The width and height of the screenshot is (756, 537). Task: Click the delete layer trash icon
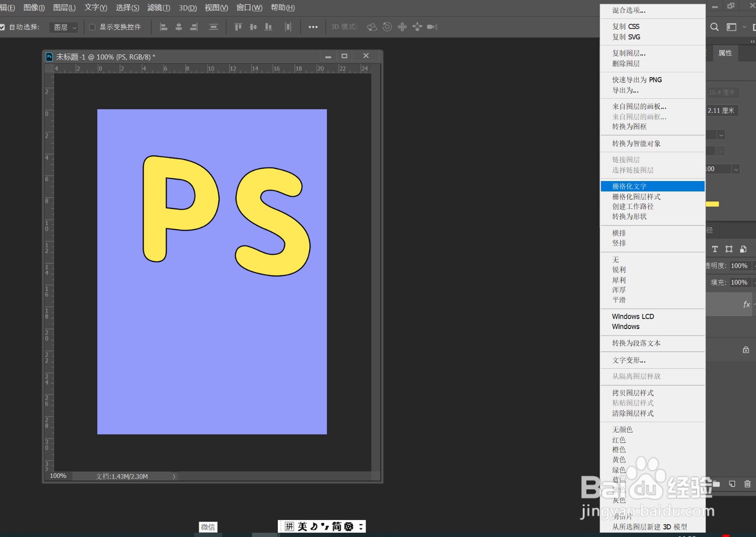(x=747, y=484)
